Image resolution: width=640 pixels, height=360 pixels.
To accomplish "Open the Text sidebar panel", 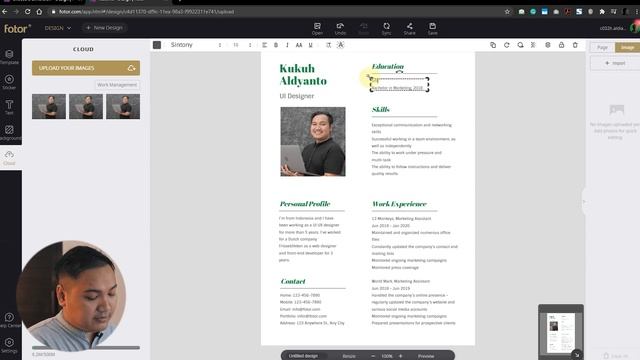I will (x=9, y=107).
